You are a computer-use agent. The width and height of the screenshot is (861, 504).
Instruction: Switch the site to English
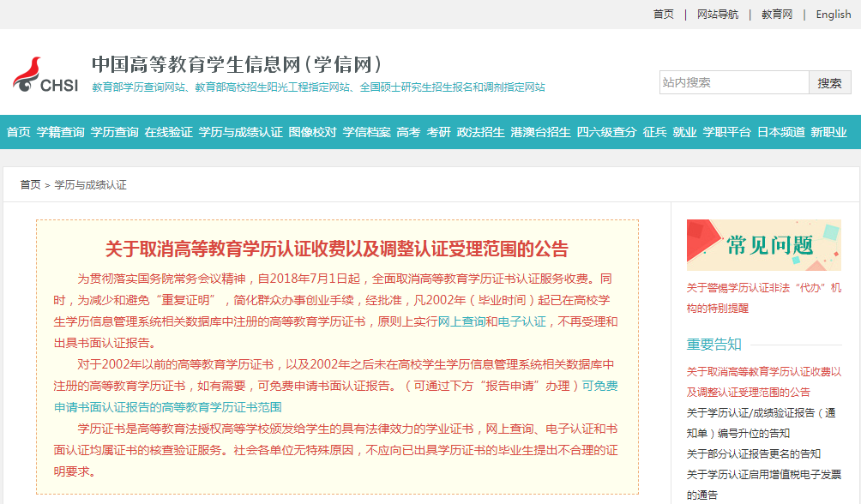point(833,15)
